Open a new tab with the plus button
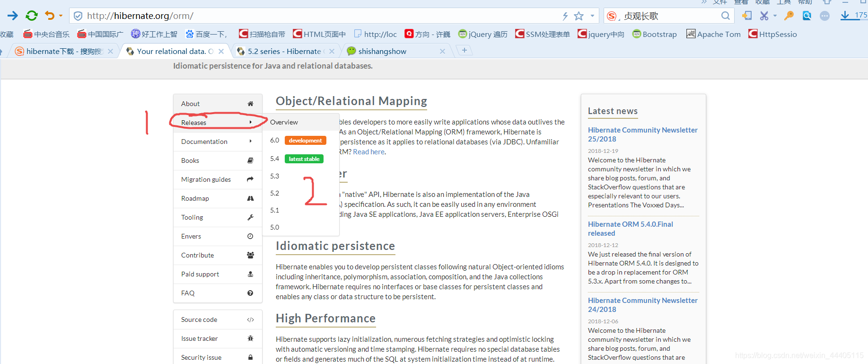 (x=465, y=50)
